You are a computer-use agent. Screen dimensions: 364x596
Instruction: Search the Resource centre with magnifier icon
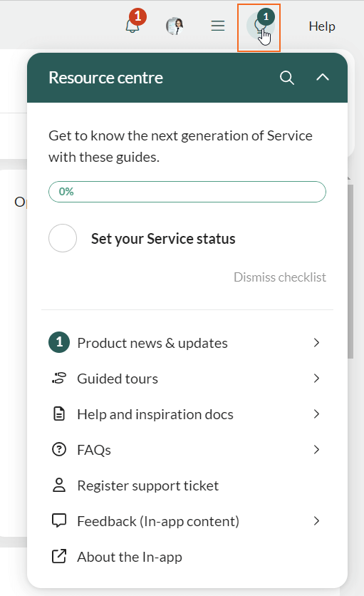click(x=287, y=78)
